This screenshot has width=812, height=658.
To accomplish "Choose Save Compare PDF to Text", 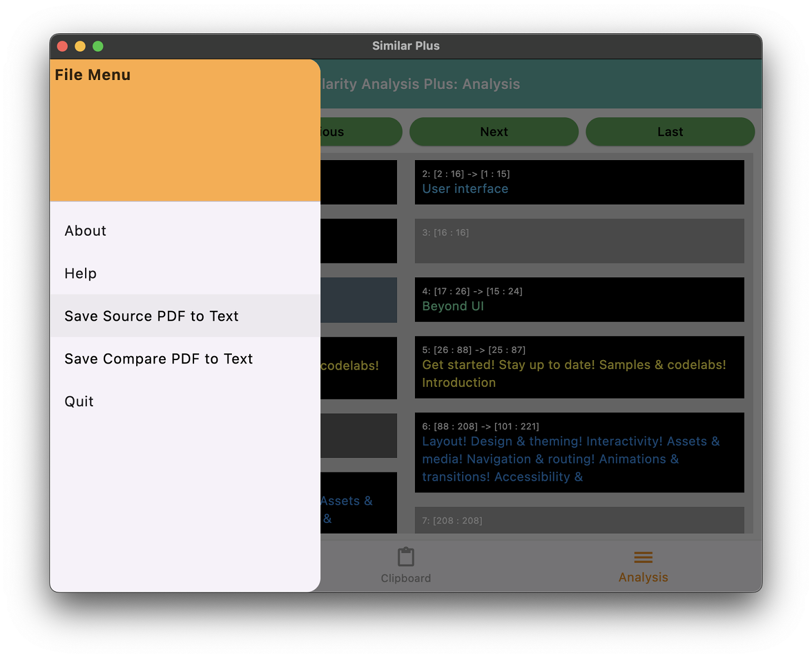I will 185,359.
